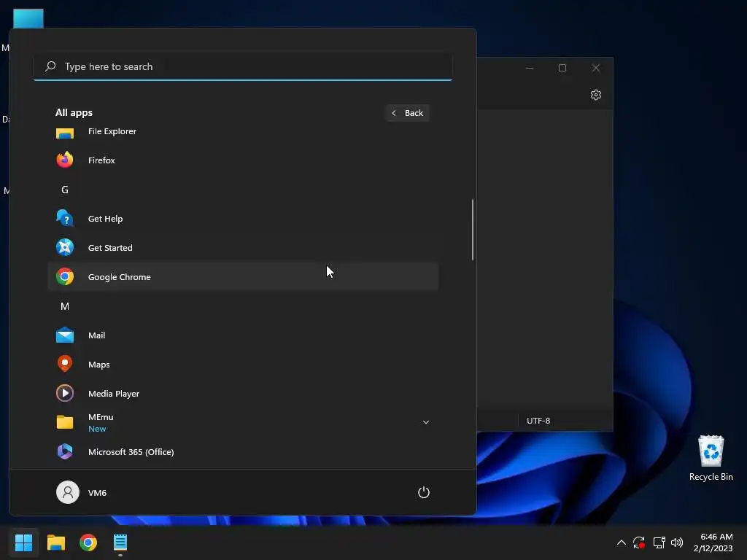The width and height of the screenshot is (747, 560).
Task: Expand the MEmu folder chevron
Action: 426,422
